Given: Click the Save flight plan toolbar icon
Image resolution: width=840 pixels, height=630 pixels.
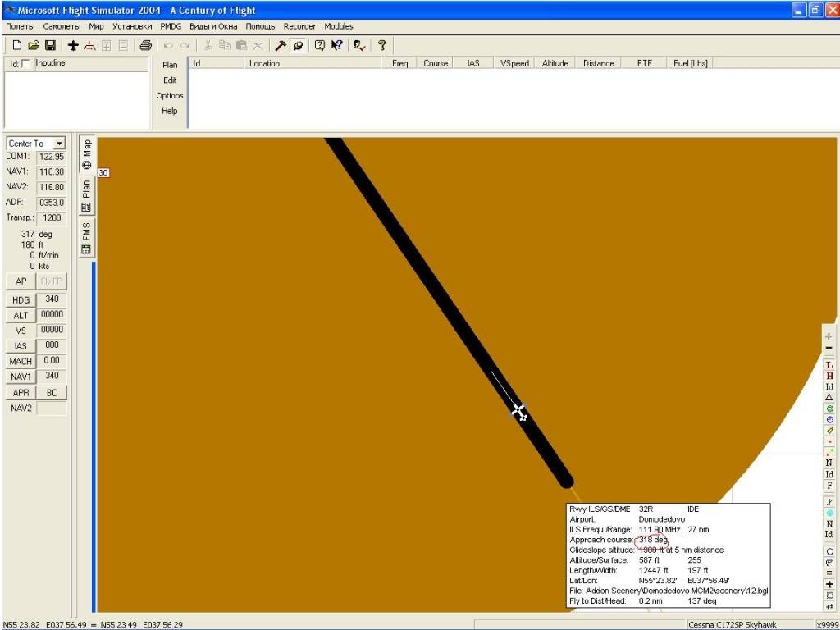Looking at the screenshot, I should 50,45.
